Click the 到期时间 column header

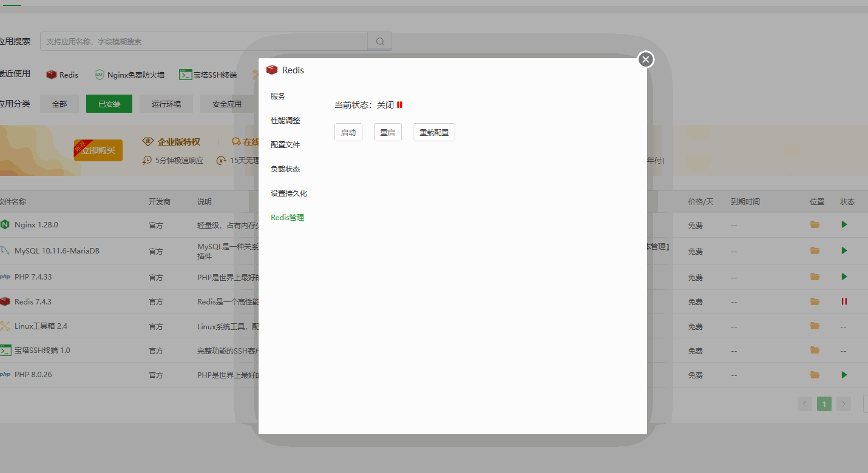[745, 202]
